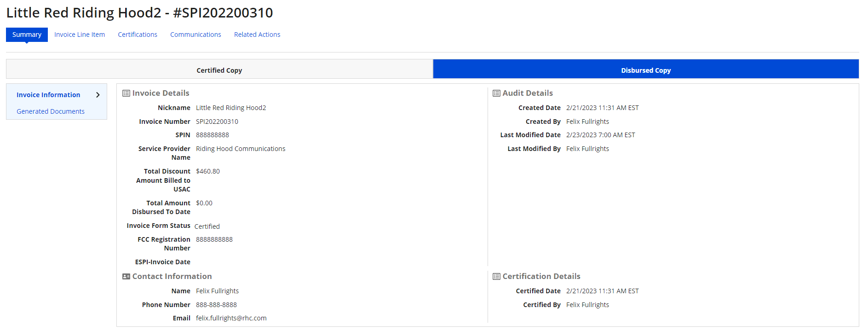Select the Certified Copy view
868x331 pixels.
pos(219,70)
